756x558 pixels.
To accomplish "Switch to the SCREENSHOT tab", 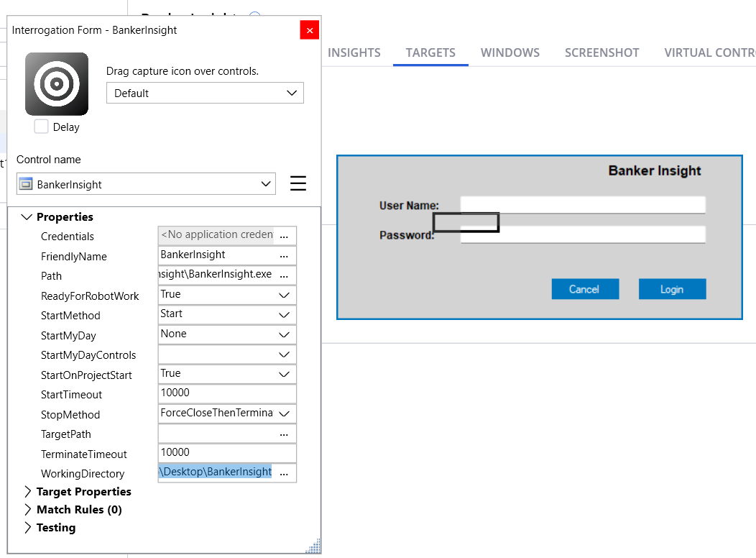I will (601, 52).
